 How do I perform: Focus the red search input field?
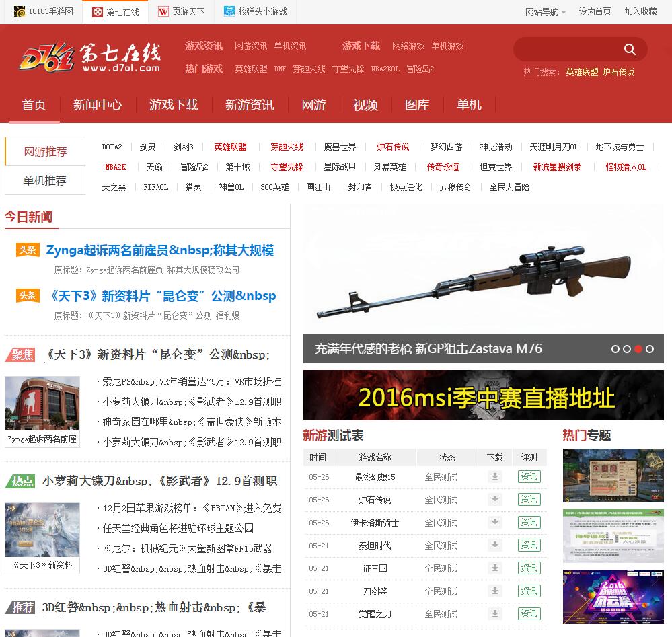coord(568,49)
